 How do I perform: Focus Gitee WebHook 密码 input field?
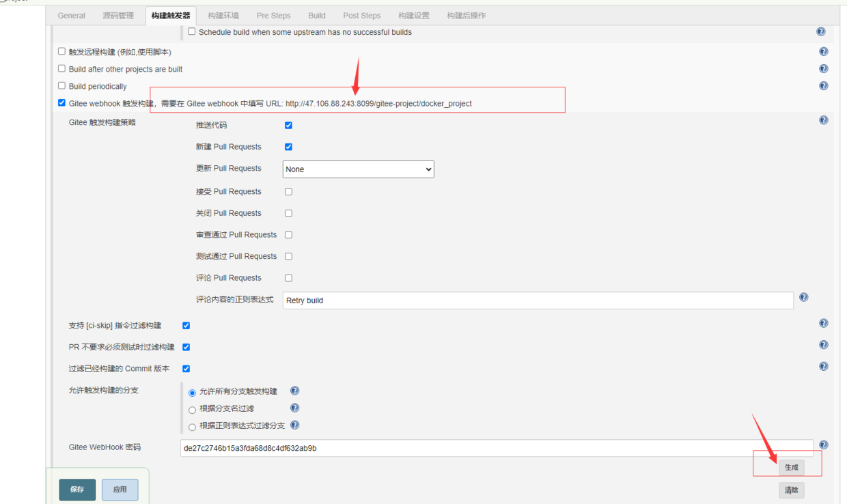click(x=497, y=449)
